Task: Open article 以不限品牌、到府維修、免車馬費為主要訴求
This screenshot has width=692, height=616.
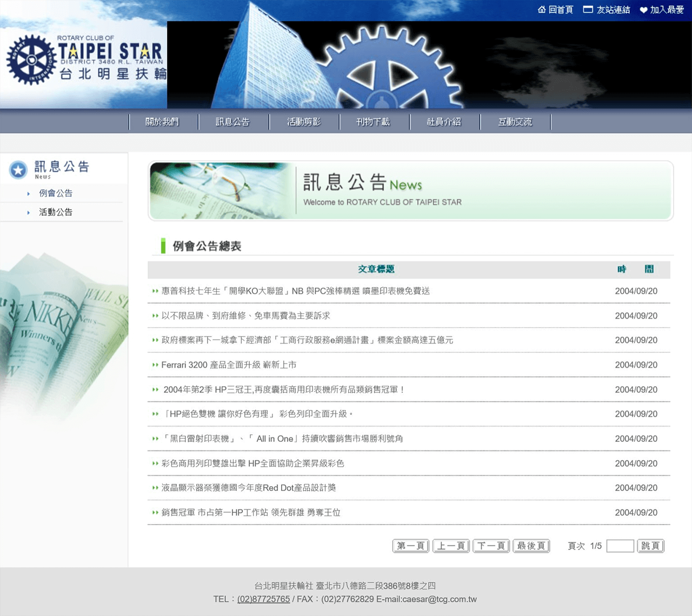Action: click(x=245, y=316)
